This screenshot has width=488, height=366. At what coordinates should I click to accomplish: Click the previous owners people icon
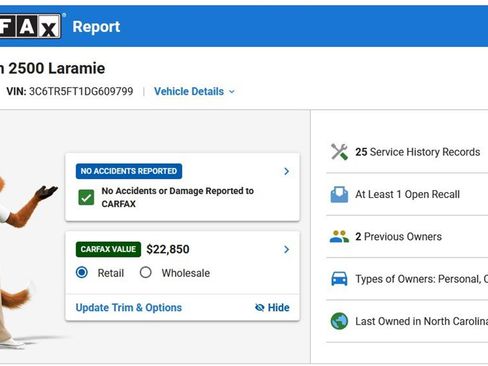(339, 236)
